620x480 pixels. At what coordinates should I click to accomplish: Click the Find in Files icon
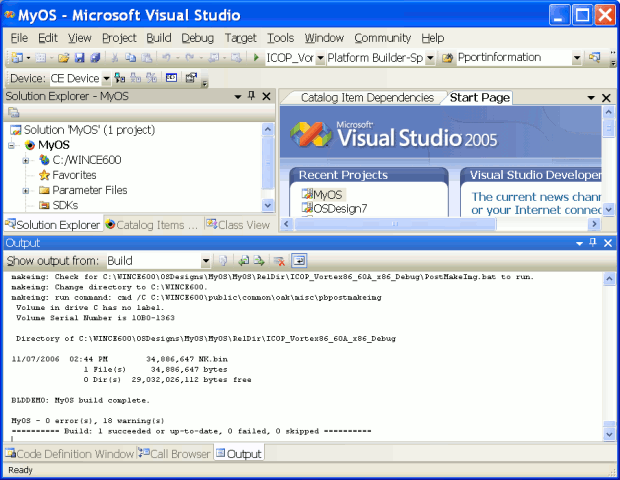pyautogui.click(x=447, y=58)
